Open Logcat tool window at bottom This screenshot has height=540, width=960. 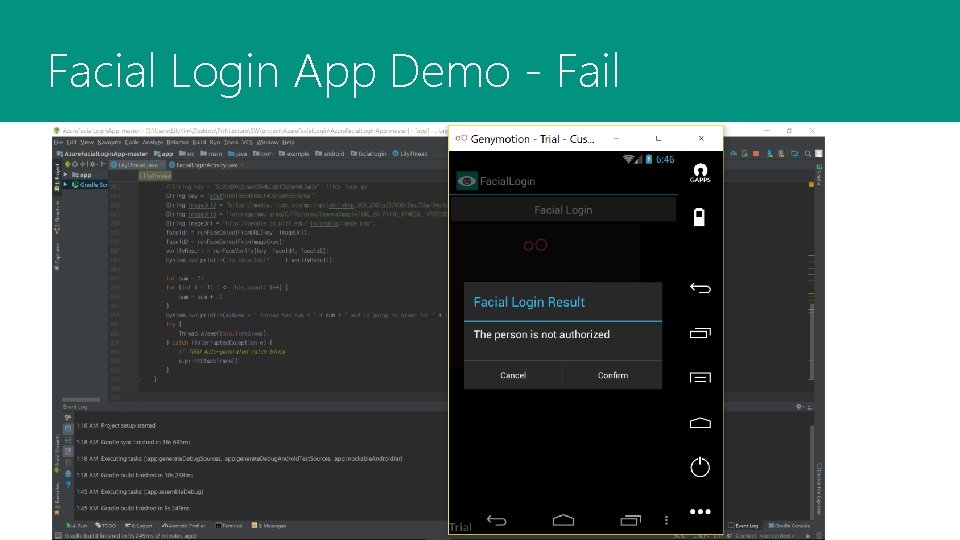pos(138,525)
